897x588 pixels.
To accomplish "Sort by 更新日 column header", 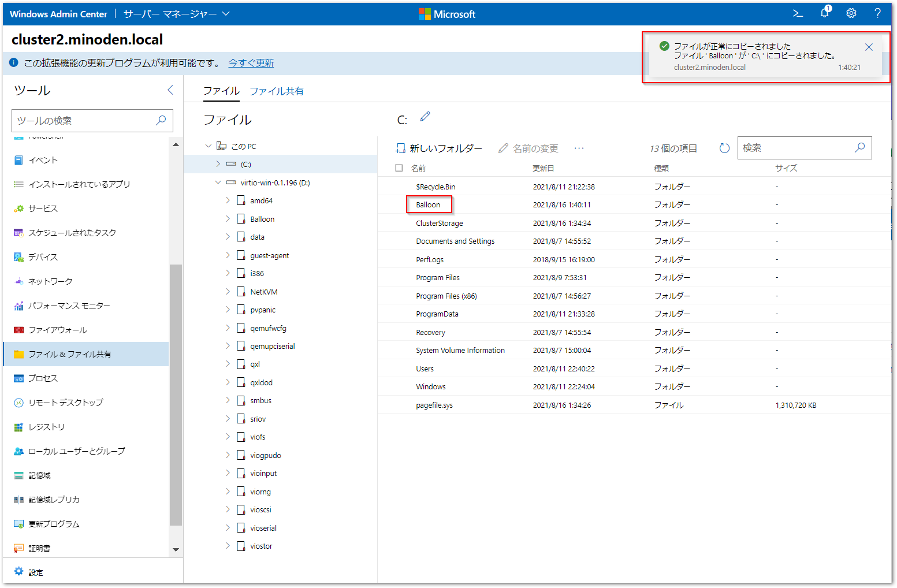I will [543, 168].
